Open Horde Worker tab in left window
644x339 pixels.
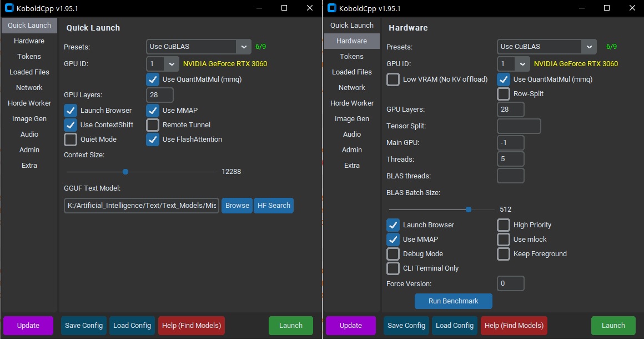29,103
